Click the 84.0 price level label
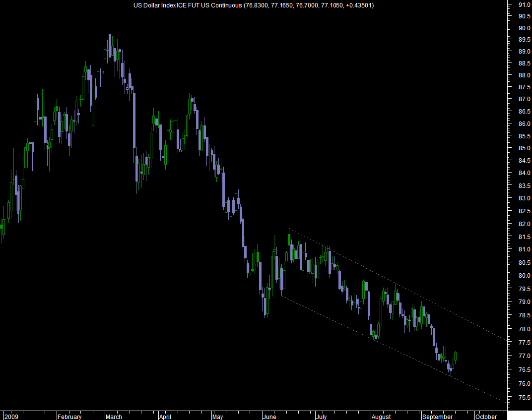Image resolution: width=532 pixels, height=420 pixels. (x=524, y=173)
